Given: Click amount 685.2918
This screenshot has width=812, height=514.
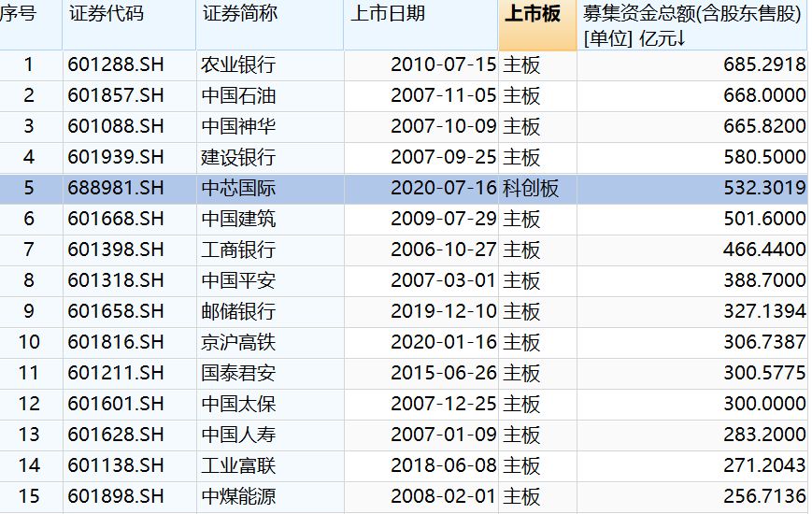Looking at the screenshot, I should tap(691, 65).
